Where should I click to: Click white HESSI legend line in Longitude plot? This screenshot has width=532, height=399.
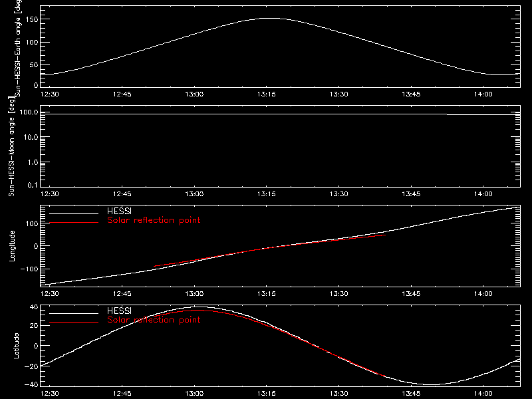pyautogui.click(x=74, y=213)
